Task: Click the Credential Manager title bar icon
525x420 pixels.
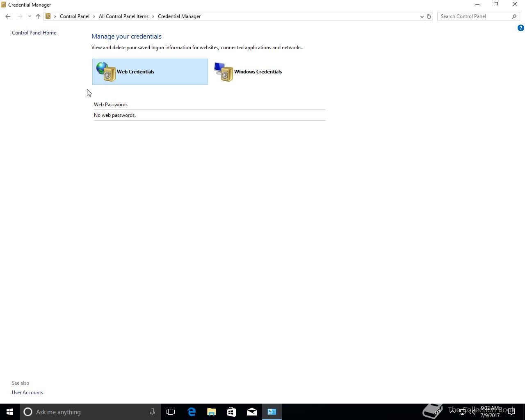Action: click(x=3, y=5)
